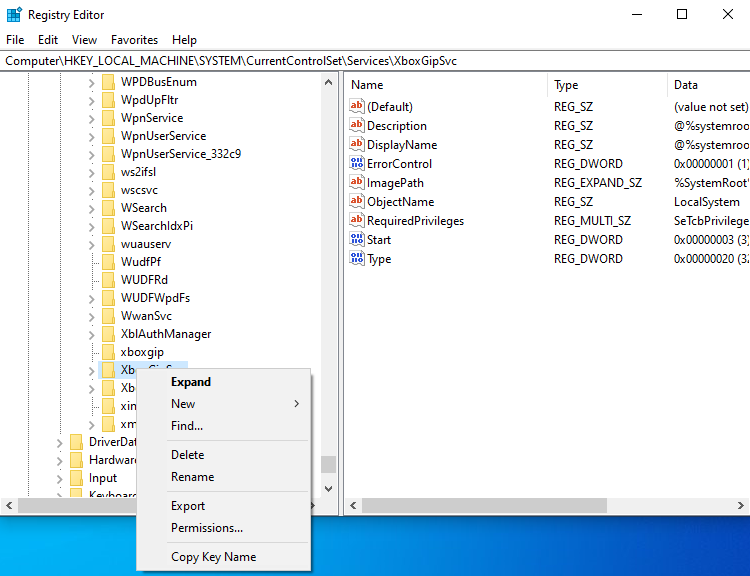This screenshot has width=750, height=576.
Task: Click the DisplayName string value icon
Action: click(357, 144)
